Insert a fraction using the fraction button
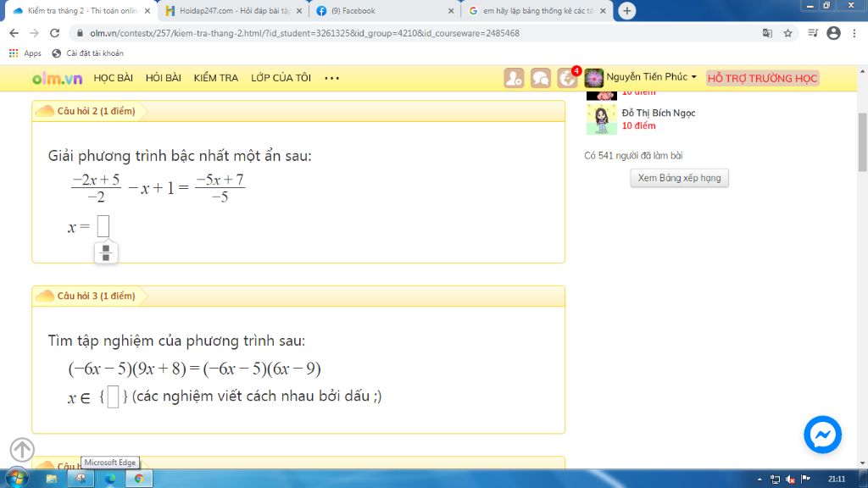The width and height of the screenshot is (868, 488). [x=106, y=252]
